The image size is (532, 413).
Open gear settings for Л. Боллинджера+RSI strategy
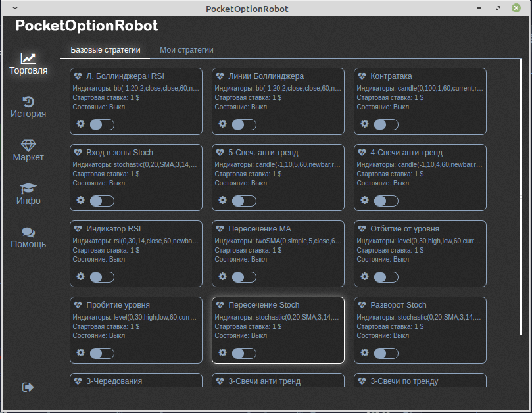[81, 124]
